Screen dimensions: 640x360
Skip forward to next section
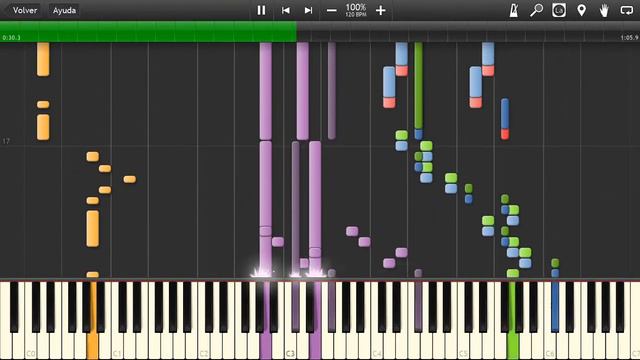pos(308,10)
